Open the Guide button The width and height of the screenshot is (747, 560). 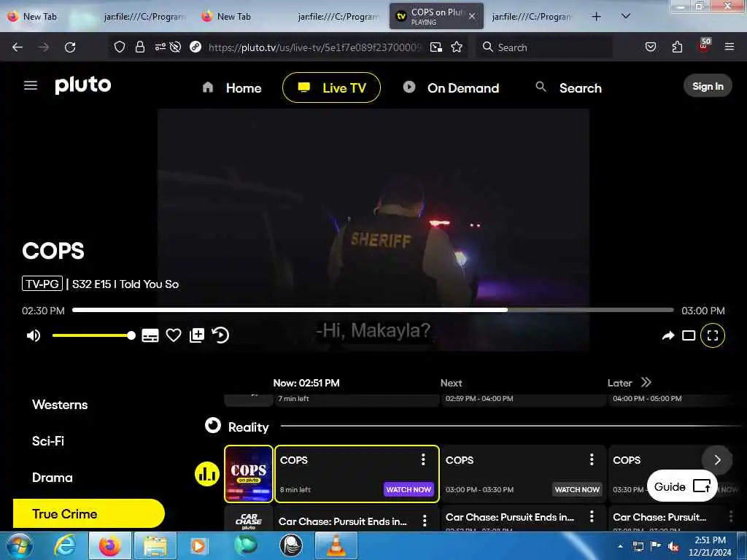point(682,486)
